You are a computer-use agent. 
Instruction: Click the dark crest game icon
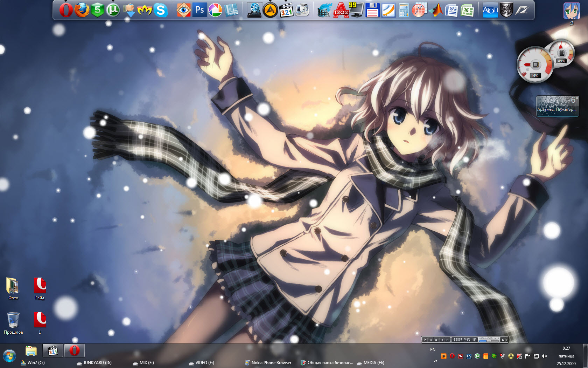pyautogui.click(x=506, y=10)
